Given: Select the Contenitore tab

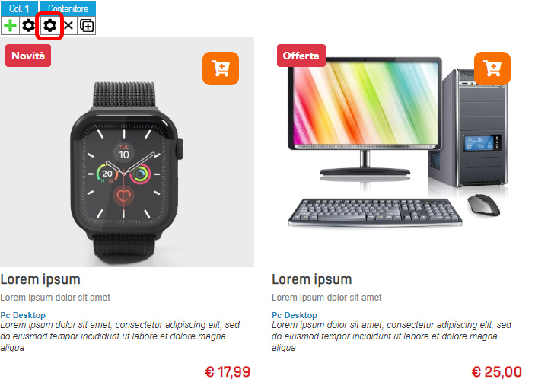Looking at the screenshot, I should click(68, 8).
